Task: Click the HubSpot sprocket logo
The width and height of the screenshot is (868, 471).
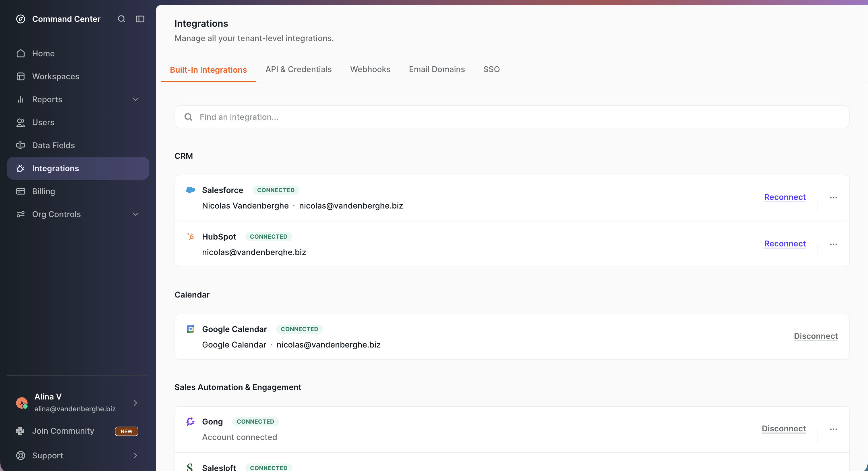Action: [x=190, y=236]
